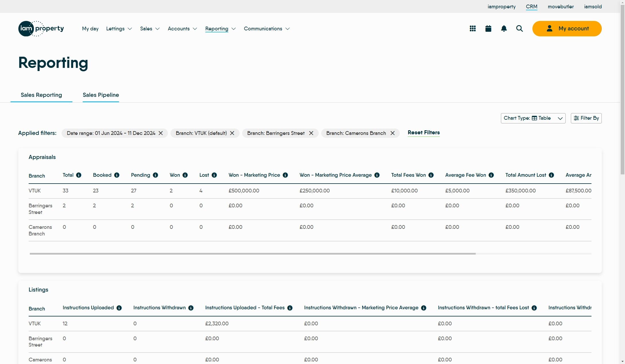Image resolution: width=625 pixels, height=364 pixels.
Task: Open the My account button
Action: pyautogui.click(x=567, y=29)
